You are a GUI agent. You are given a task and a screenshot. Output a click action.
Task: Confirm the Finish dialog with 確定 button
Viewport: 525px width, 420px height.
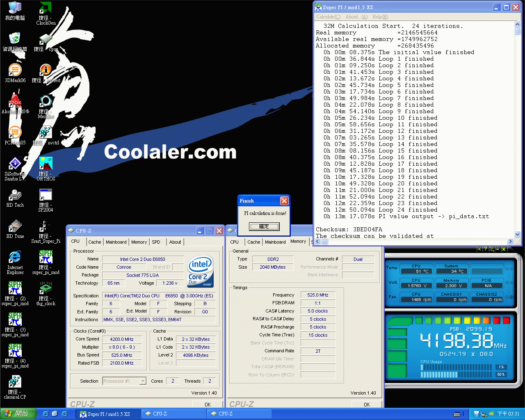coord(264,226)
